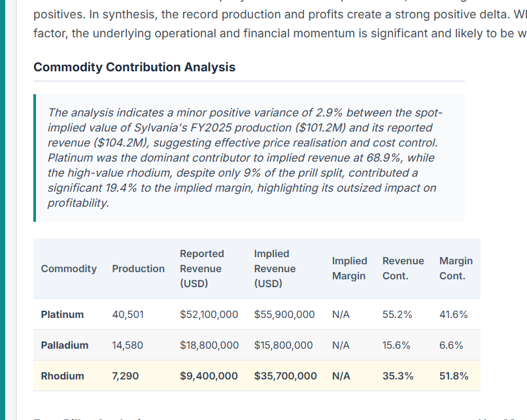Click reported revenue $52,100,000
527x420 pixels.
[209, 315]
